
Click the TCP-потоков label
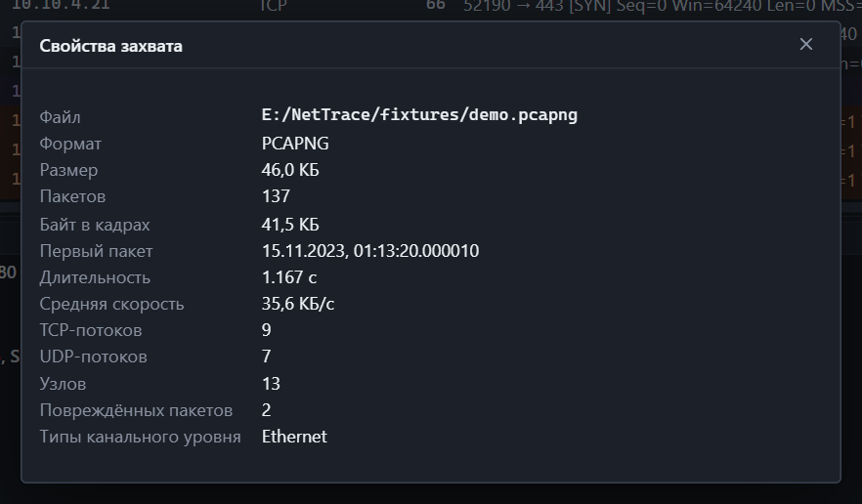pos(91,330)
